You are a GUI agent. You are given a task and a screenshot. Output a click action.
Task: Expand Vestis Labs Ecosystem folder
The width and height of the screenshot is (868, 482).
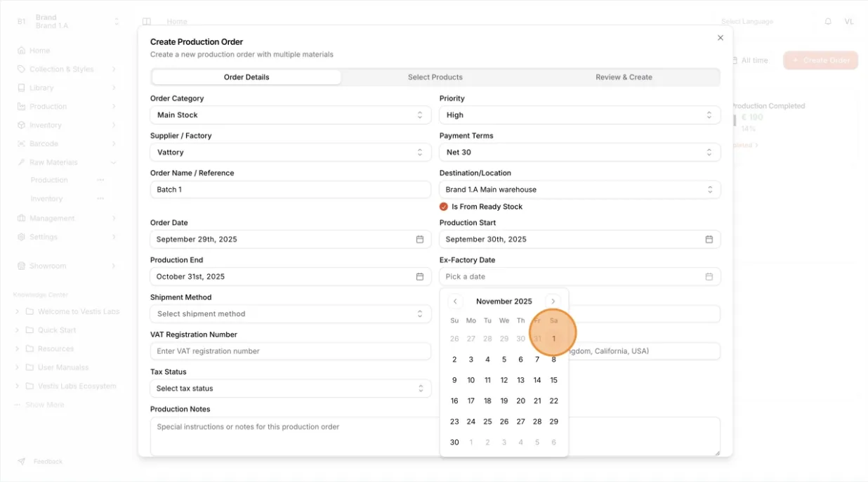[17, 386]
